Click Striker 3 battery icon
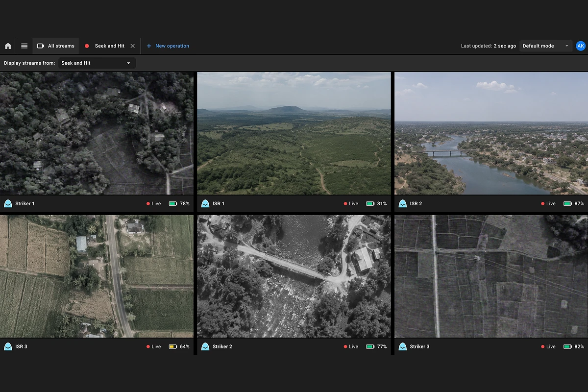 click(567, 346)
